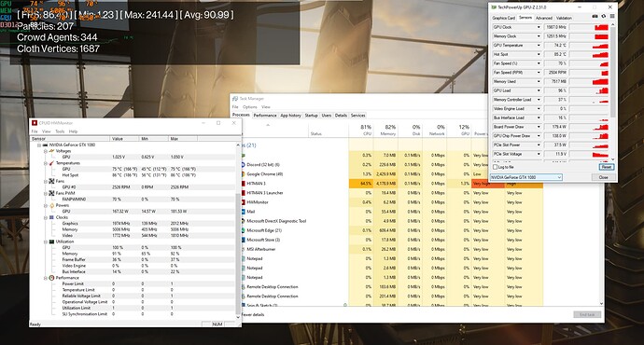The image size is (644, 345).
Task: Click GPU-Z screenshot camera icon
Action: pos(595,17)
